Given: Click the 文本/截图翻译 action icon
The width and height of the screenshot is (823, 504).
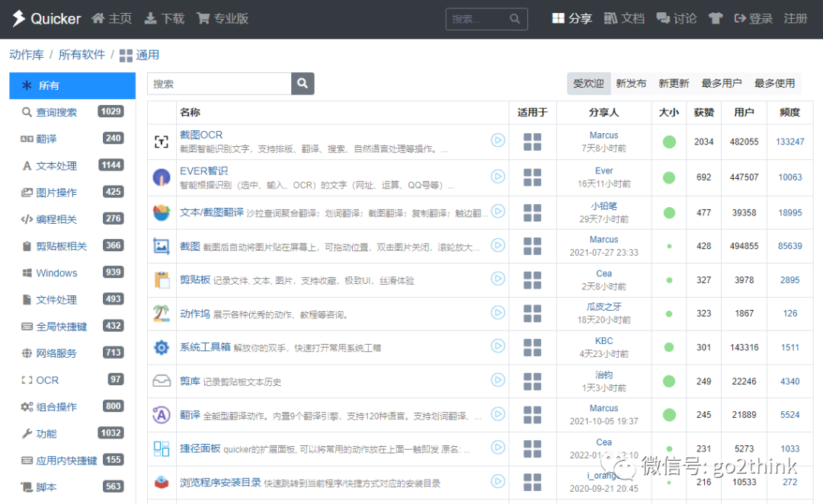Looking at the screenshot, I should (x=162, y=212).
